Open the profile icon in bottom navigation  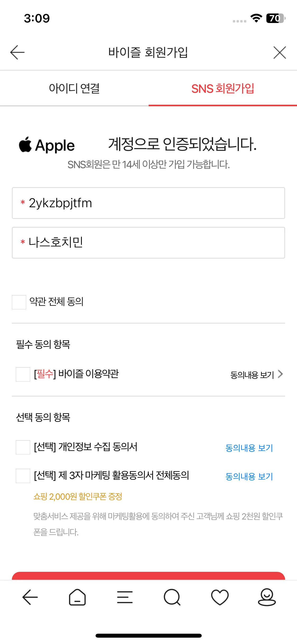coord(267,597)
